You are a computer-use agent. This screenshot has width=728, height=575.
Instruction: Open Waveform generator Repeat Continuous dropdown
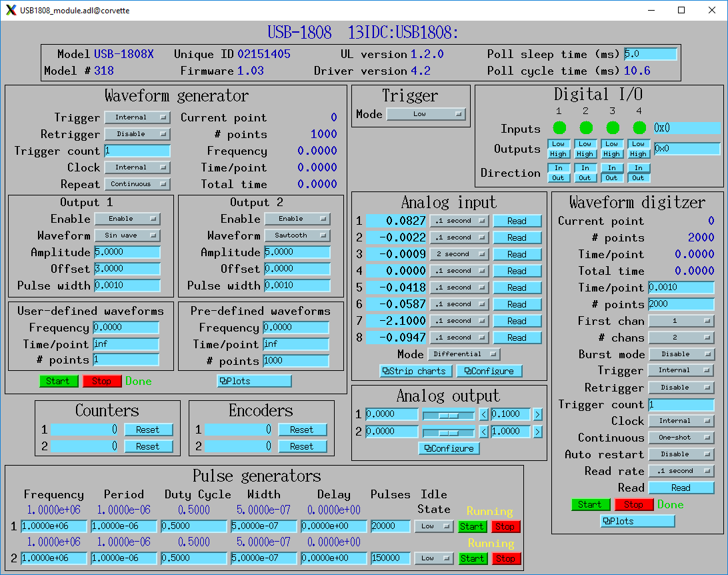tap(137, 184)
